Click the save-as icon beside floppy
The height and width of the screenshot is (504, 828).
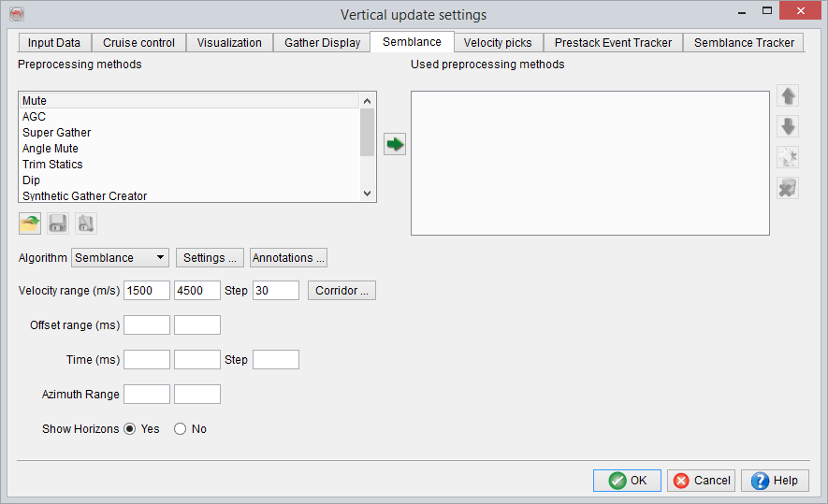click(x=86, y=223)
